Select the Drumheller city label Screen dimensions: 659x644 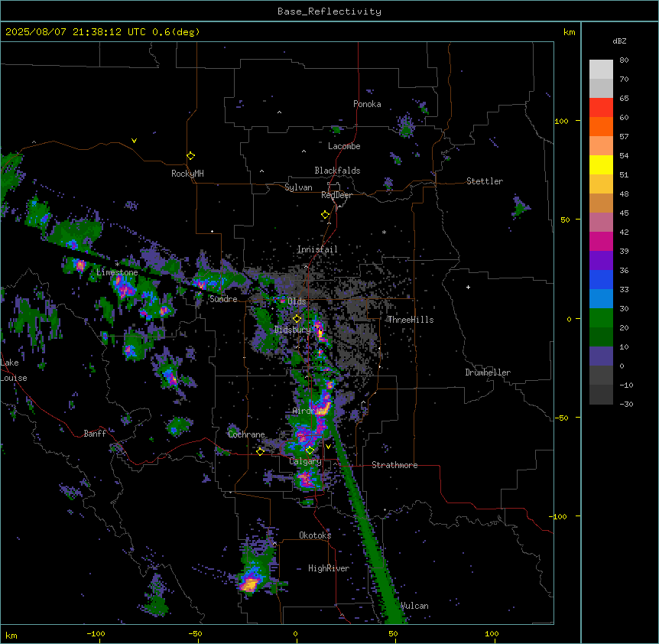coord(488,372)
